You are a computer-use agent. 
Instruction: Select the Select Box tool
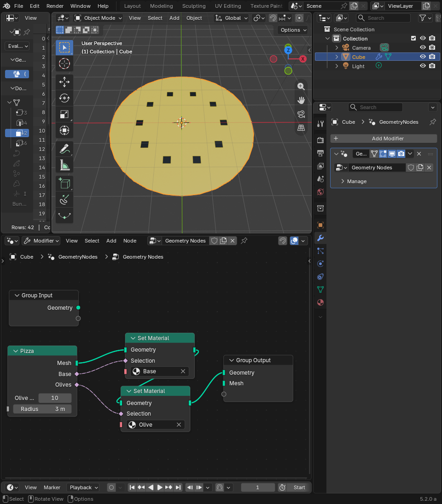point(64,47)
